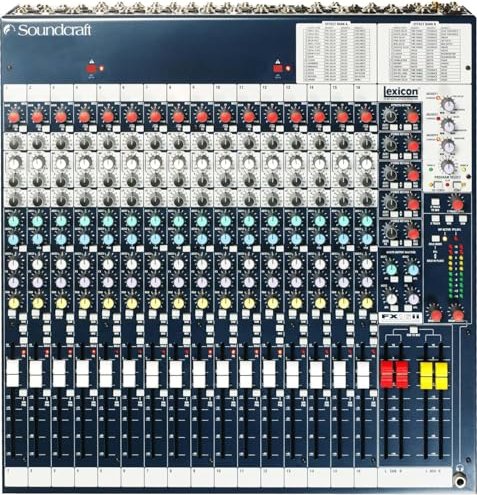Adjust channel 9 yellow pan knob
The width and height of the screenshot is (477, 495).
coord(202,303)
